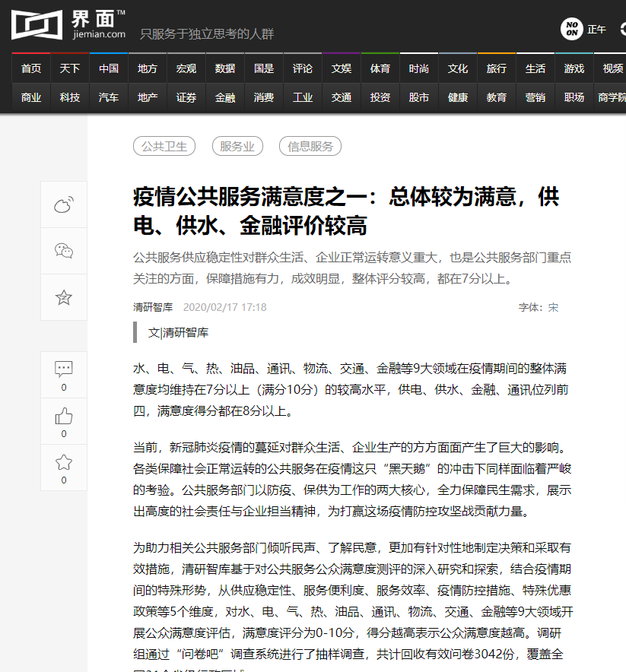This screenshot has width=626, height=672.
Task: Open 宏观 section
Action: coord(186,68)
